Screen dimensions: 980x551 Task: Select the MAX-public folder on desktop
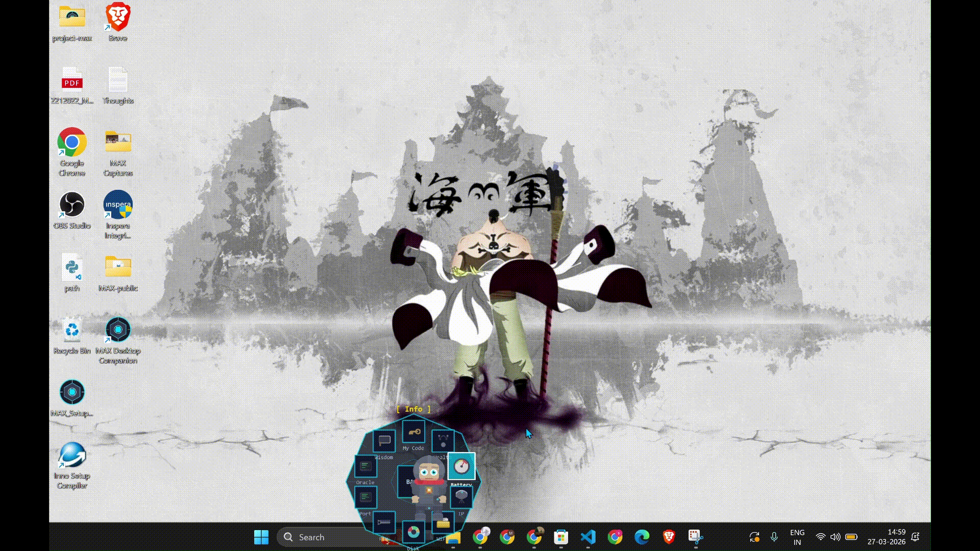point(118,273)
